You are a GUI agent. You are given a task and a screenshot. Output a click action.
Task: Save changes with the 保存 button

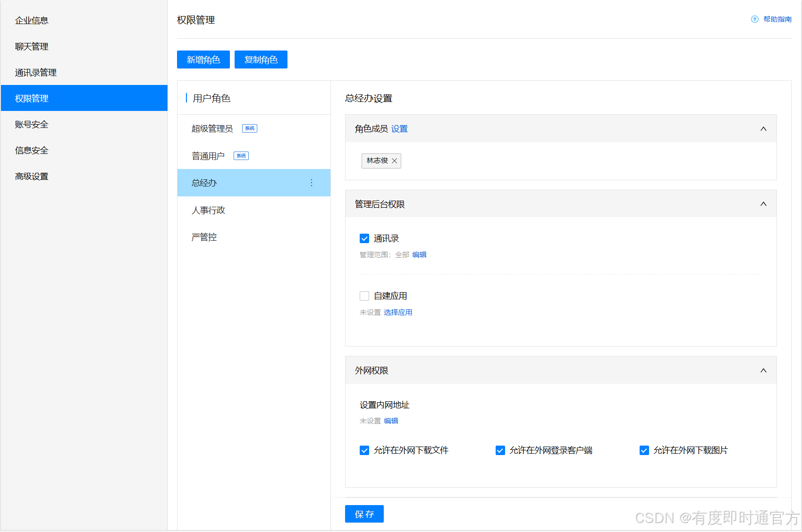[364, 514]
